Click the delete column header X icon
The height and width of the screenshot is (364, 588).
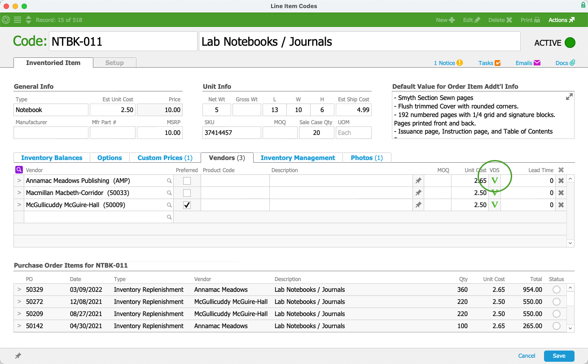point(561,170)
